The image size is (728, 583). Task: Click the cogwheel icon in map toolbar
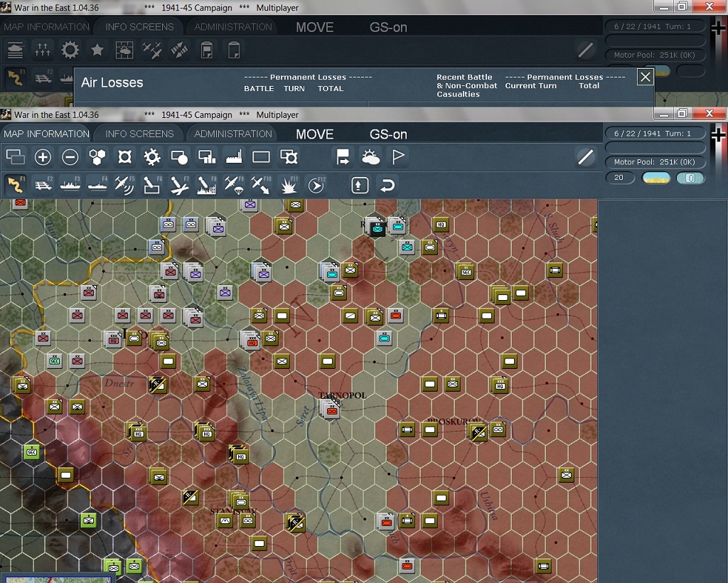(152, 157)
